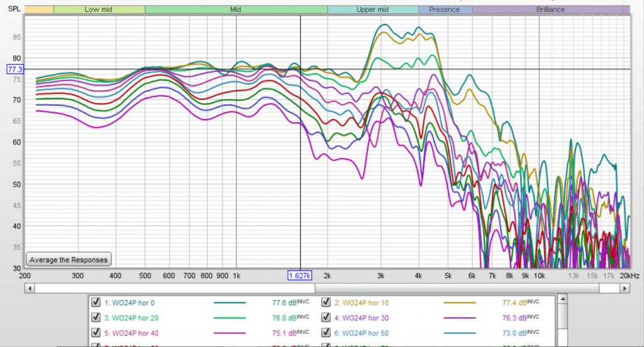The width and height of the screenshot is (644, 347).
Task: Click the hor 20 green line color sample
Action: coord(230,318)
